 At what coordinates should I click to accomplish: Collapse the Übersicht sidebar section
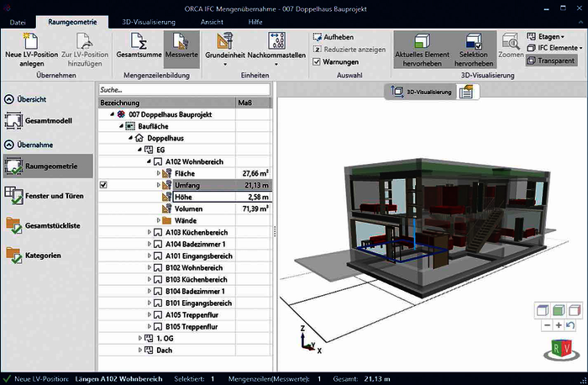click(x=9, y=99)
